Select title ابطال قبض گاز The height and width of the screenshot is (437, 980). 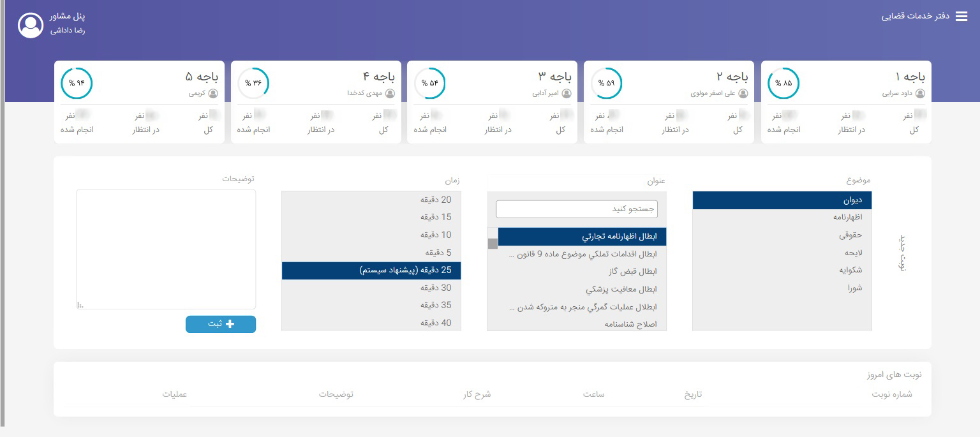click(582, 272)
